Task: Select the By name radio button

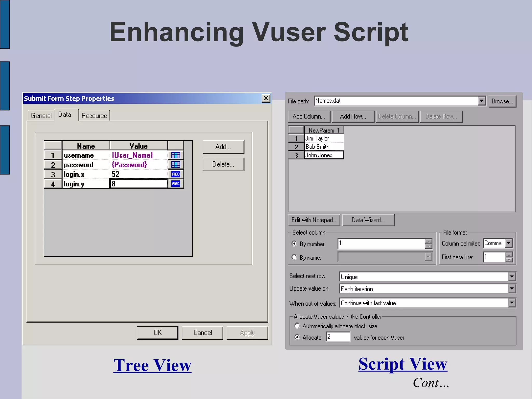Action: click(294, 257)
